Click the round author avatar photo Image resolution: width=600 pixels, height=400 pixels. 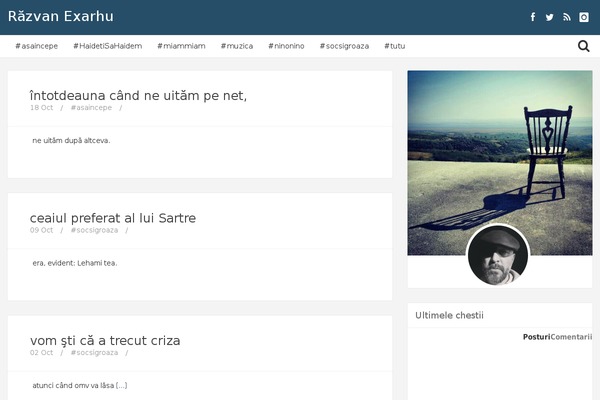point(497,255)
